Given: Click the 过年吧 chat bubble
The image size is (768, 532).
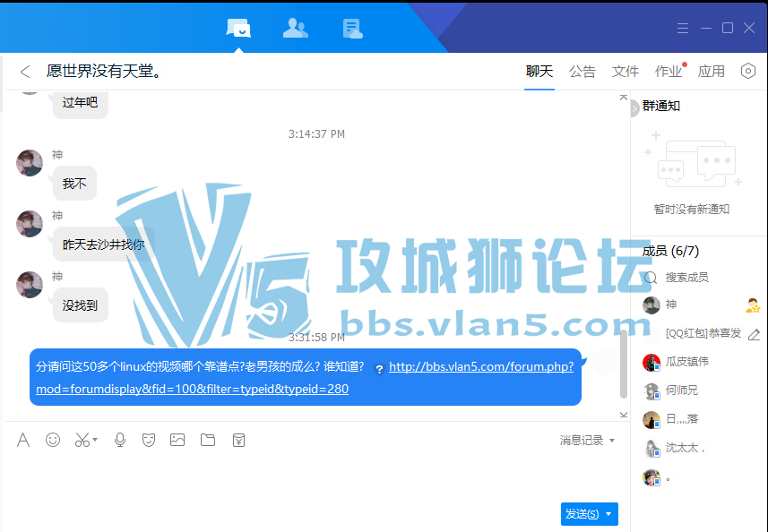Looking at the screenshot, I should tap(81, 104).
